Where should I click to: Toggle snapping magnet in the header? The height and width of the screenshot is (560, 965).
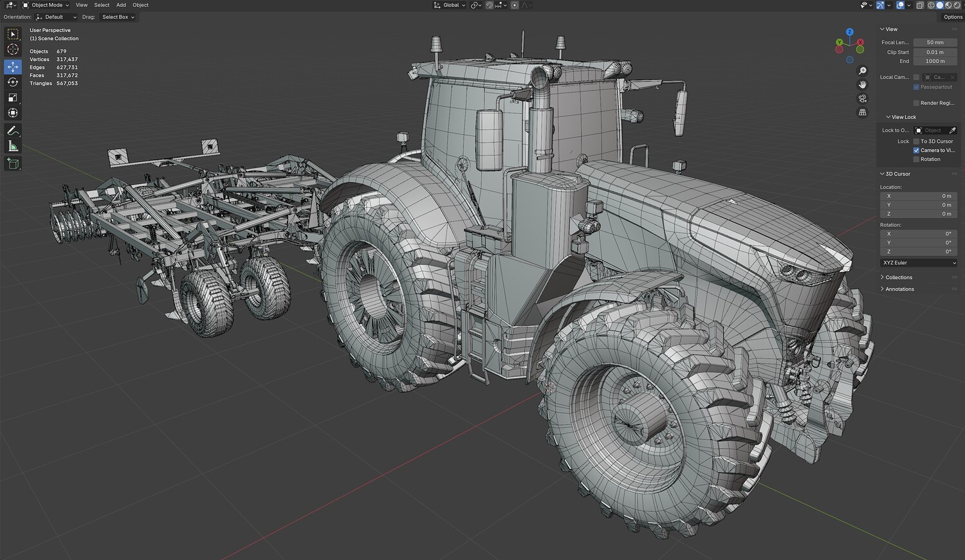[490, 5]
